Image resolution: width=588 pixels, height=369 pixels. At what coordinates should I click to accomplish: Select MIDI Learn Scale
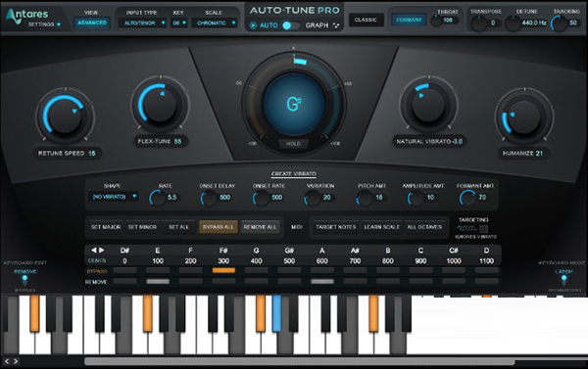(382, 227)
